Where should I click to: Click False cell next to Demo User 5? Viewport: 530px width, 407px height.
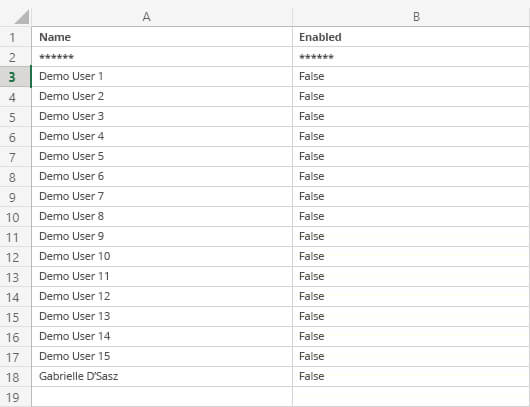[411, 157]
